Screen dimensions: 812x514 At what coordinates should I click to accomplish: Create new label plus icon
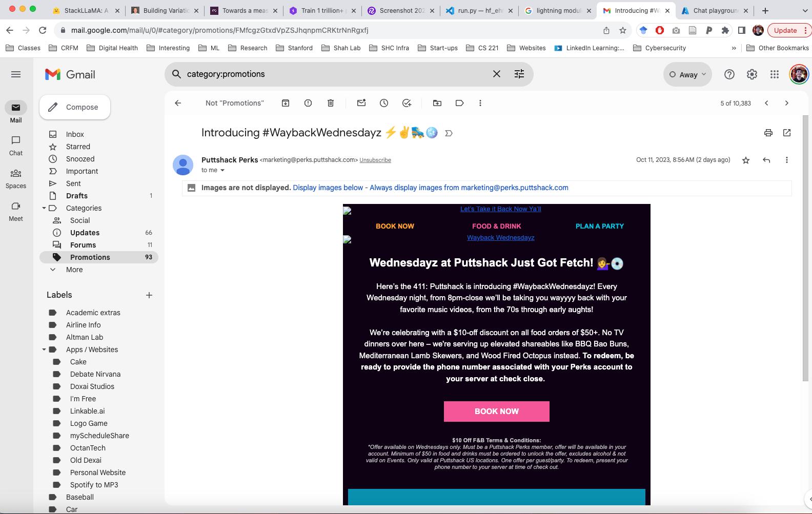[149, 295]
